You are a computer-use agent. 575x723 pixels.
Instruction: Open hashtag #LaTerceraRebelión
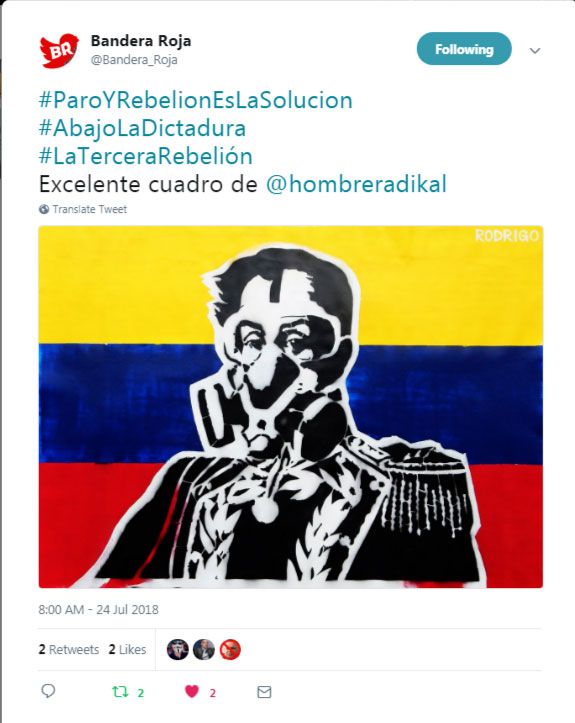click(x=146, y=156)
